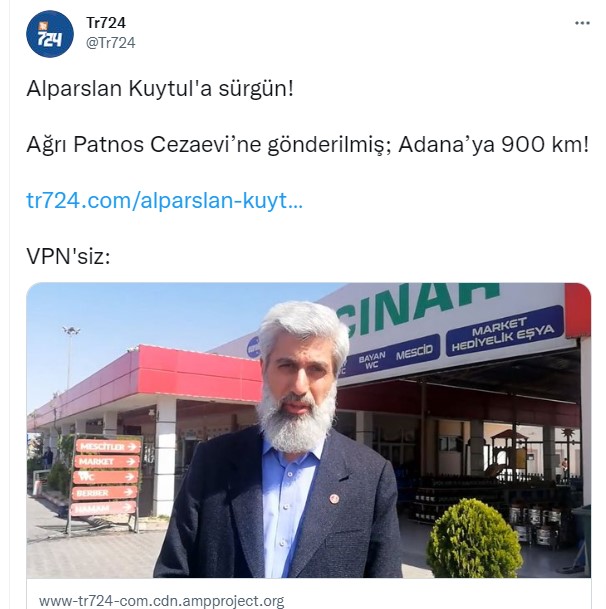
Task: Click the "MESCİD" sign in preview photo
Action: 414,351
